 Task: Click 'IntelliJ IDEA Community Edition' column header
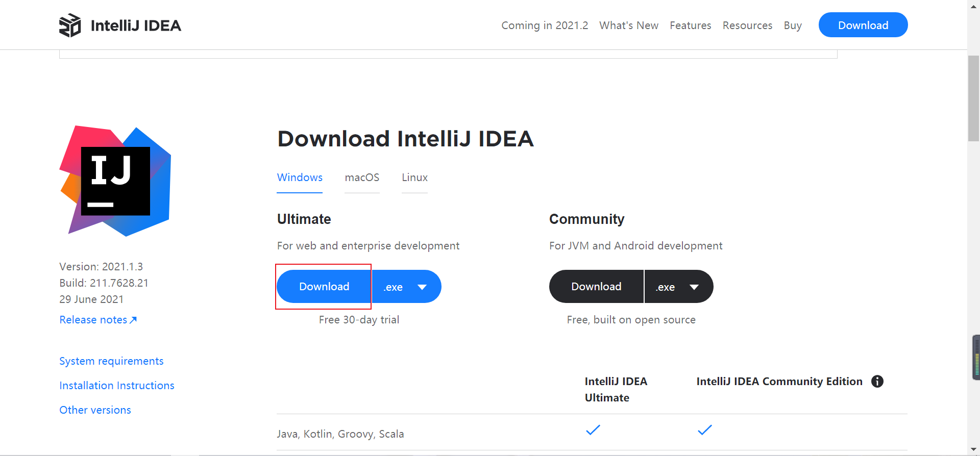779,382
